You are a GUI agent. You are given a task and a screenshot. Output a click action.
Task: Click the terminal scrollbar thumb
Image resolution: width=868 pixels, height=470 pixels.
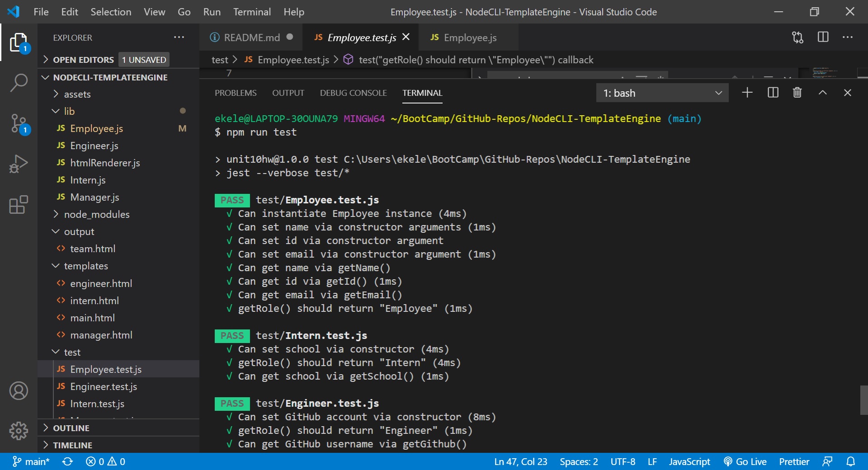pyautogui.click(x=863, y=400)
